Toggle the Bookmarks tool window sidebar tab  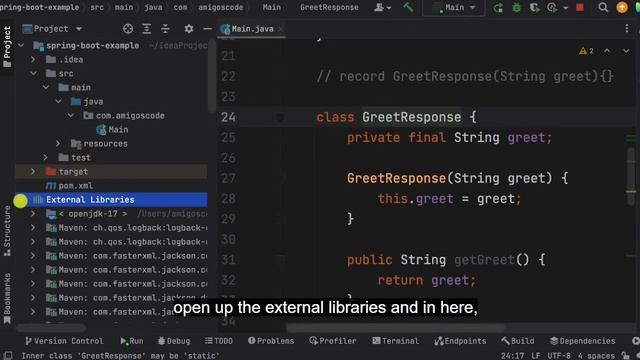point(7,299)
